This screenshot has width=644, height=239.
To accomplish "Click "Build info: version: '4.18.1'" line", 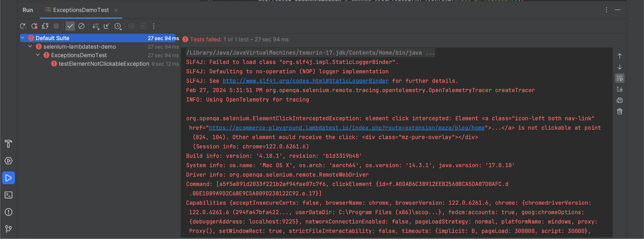I will (x=274, y=156).
